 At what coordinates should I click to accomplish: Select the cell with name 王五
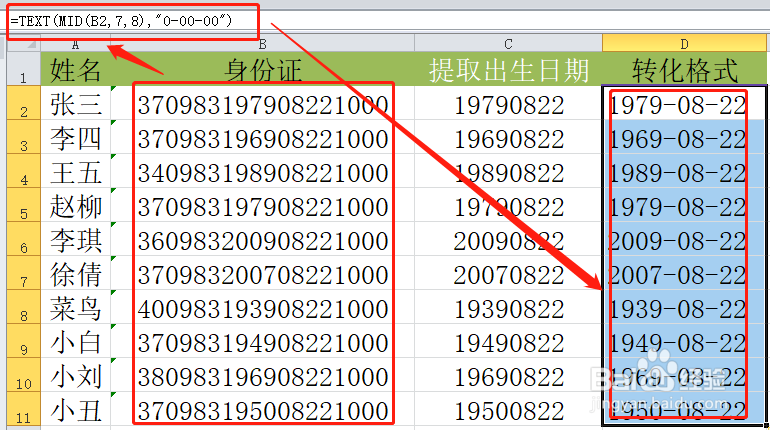tap(76, 171)
